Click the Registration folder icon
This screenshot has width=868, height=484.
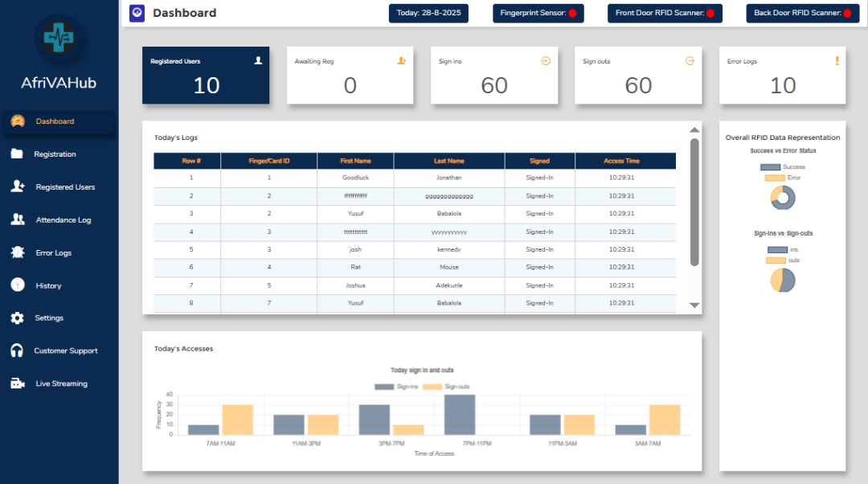tap(18, 154)
